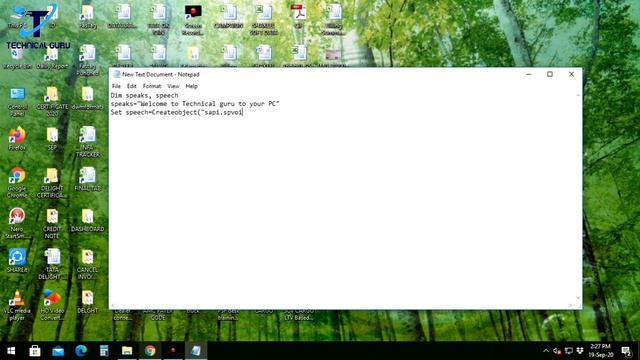Open the Edit menu in Notepad

131,86
